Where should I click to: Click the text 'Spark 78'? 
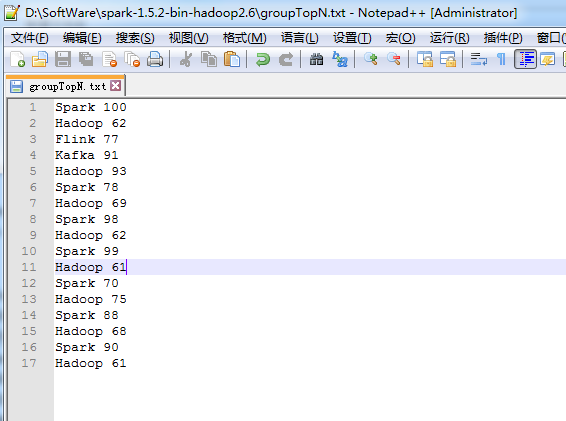pos(87,187)
